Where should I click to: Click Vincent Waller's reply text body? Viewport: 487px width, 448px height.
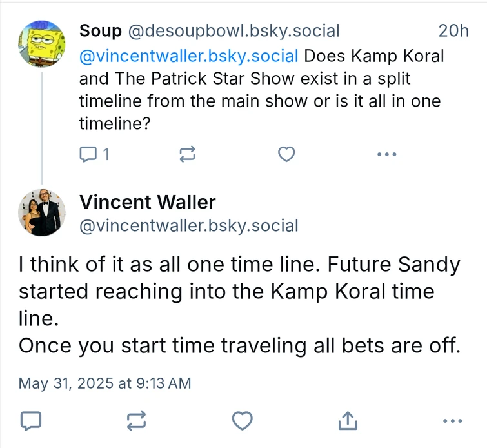(x=239, y=305)
